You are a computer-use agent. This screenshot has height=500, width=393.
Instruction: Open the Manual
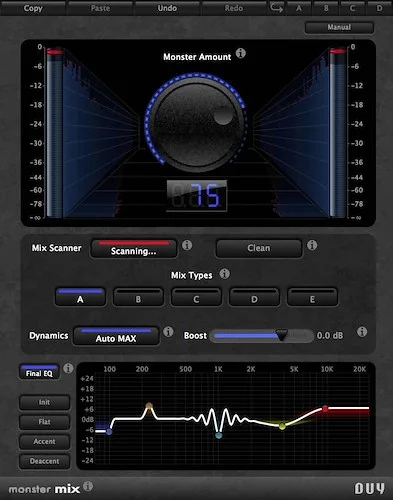[x=339, y=27]
